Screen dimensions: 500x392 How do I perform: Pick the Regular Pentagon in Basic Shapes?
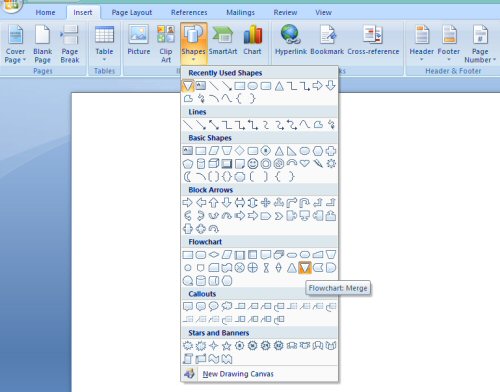(x=188, y=164)
